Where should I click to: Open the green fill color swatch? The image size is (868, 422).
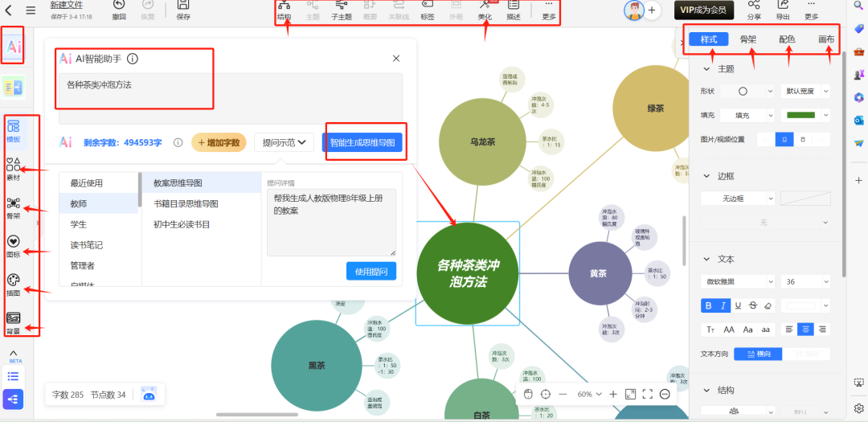click(805, 115)
